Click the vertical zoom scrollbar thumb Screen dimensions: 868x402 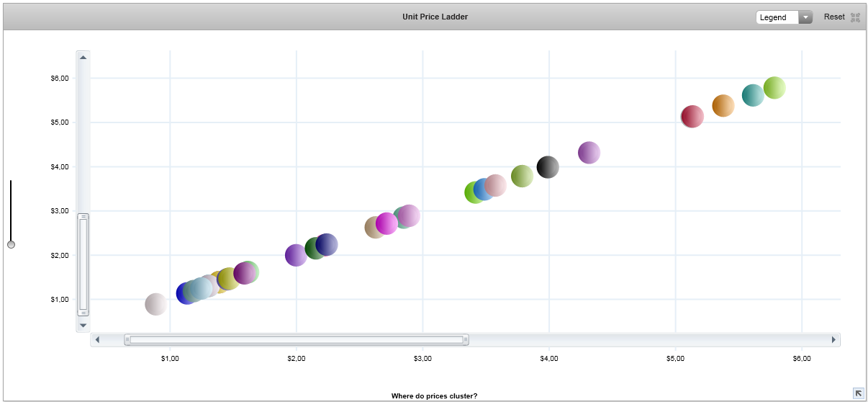pyautogui.click(x=83, y=264)
